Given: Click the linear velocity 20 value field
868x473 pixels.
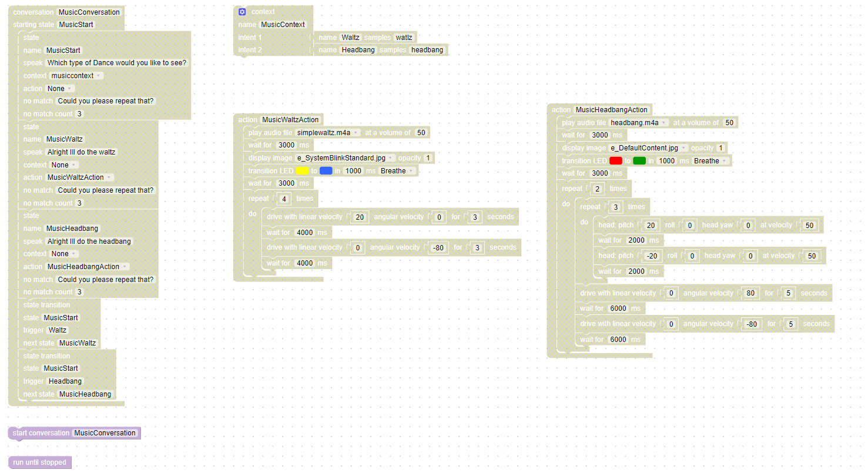Looking at the screenshot, I should point(360,217).
